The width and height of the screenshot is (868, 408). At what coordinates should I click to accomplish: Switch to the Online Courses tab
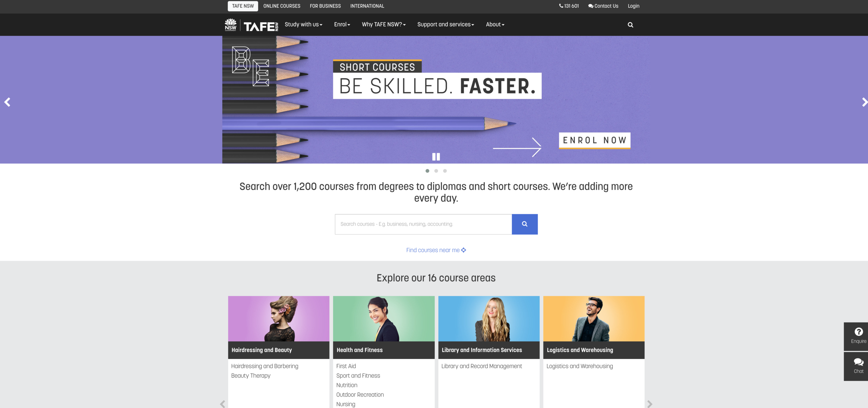[282, 6]
